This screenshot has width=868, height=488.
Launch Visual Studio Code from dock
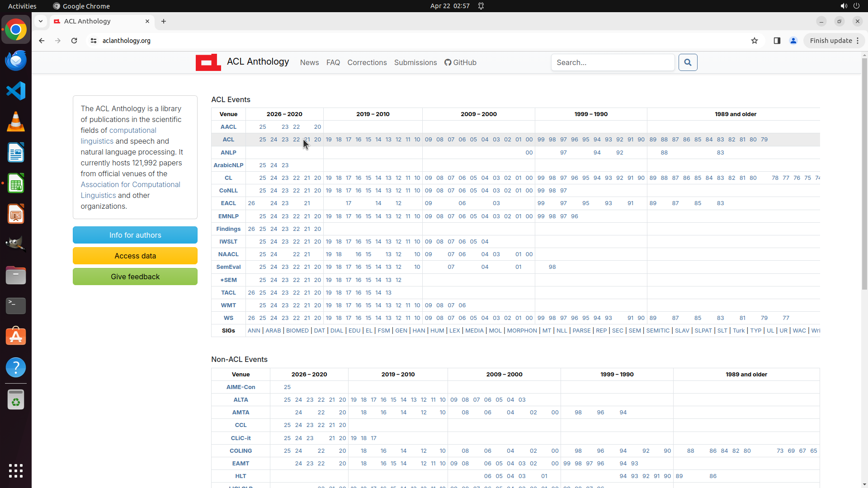pyautogui.click(x=16, y=91)
